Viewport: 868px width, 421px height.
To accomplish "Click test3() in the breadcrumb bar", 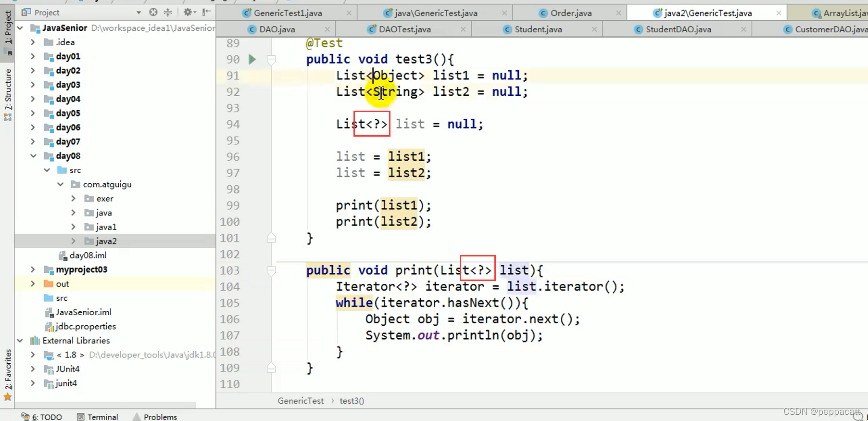I will click(352, 401).
